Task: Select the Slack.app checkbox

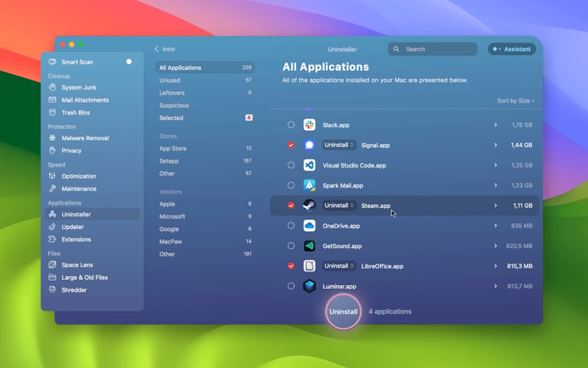Action: pos(291,124)
